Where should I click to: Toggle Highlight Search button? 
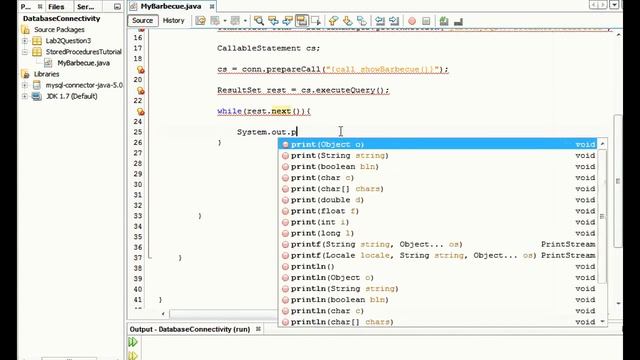tap(302, 21)
